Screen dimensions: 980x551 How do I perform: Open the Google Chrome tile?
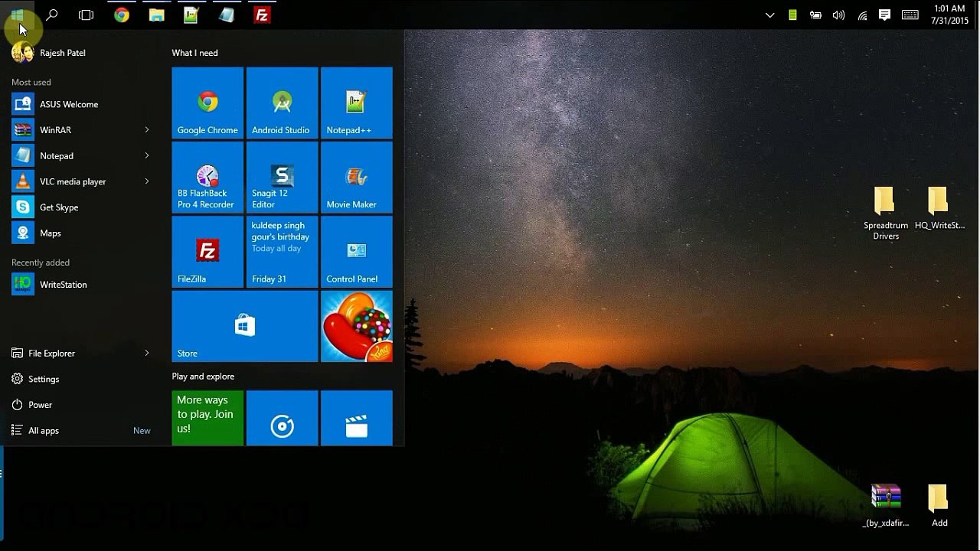click(207, 103)
